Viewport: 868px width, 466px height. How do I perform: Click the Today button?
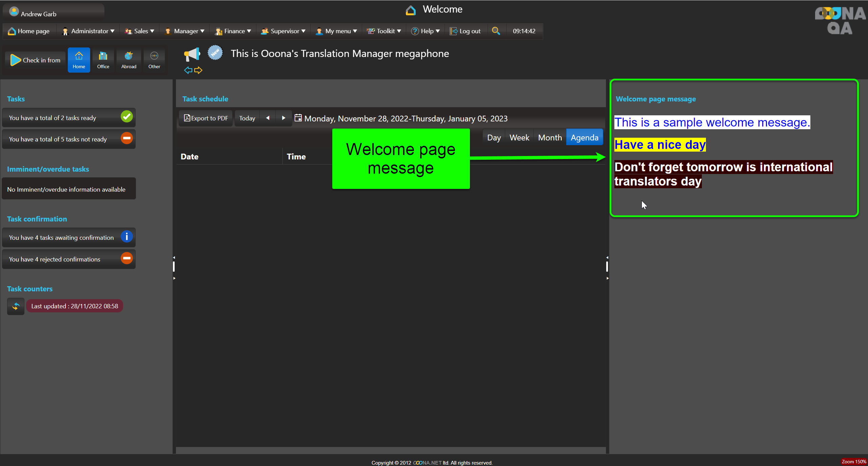[247, 118]
